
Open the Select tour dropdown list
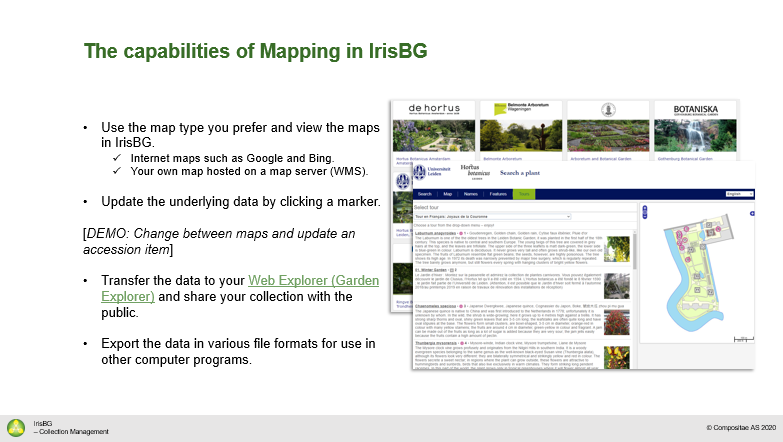pos(492,217)
